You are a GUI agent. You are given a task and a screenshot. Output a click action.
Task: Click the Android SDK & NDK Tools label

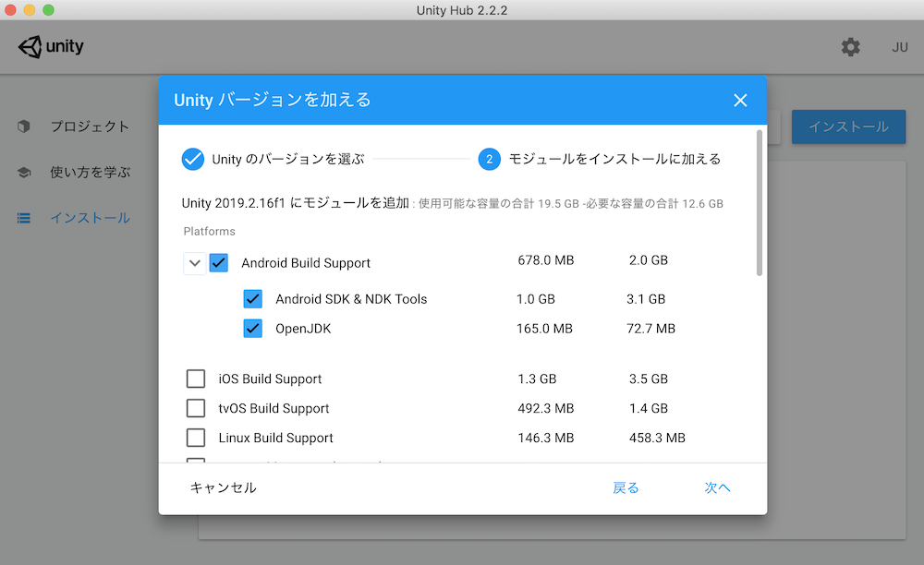pos(351,299)
